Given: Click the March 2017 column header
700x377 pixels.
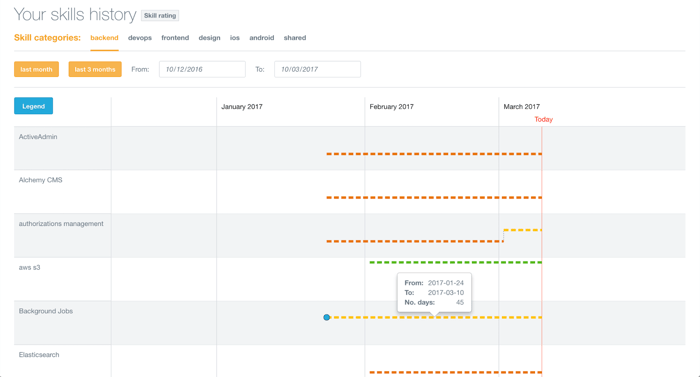Looking at the screenshot, I should (521, 107).
